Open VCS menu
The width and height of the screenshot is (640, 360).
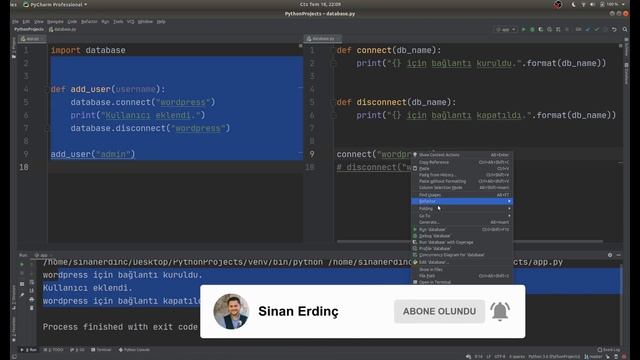click(130, 22)
